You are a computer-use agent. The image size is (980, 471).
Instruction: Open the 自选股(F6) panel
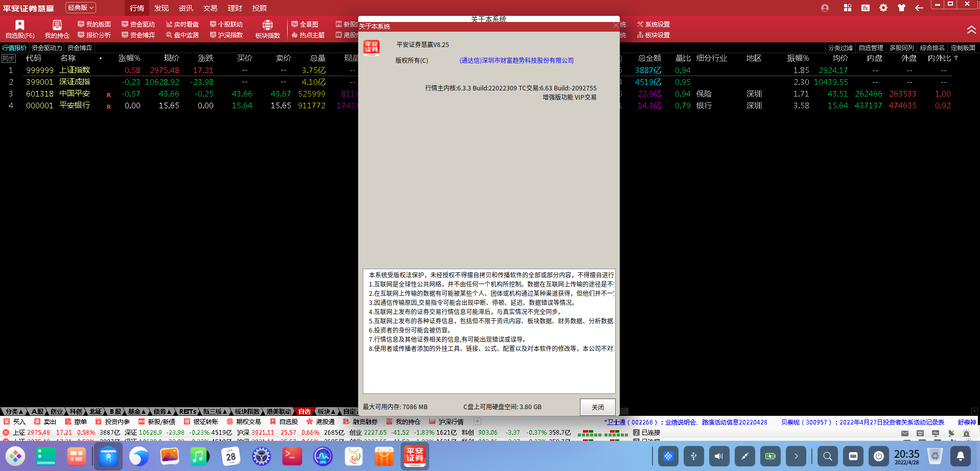(x=20, y=29)
